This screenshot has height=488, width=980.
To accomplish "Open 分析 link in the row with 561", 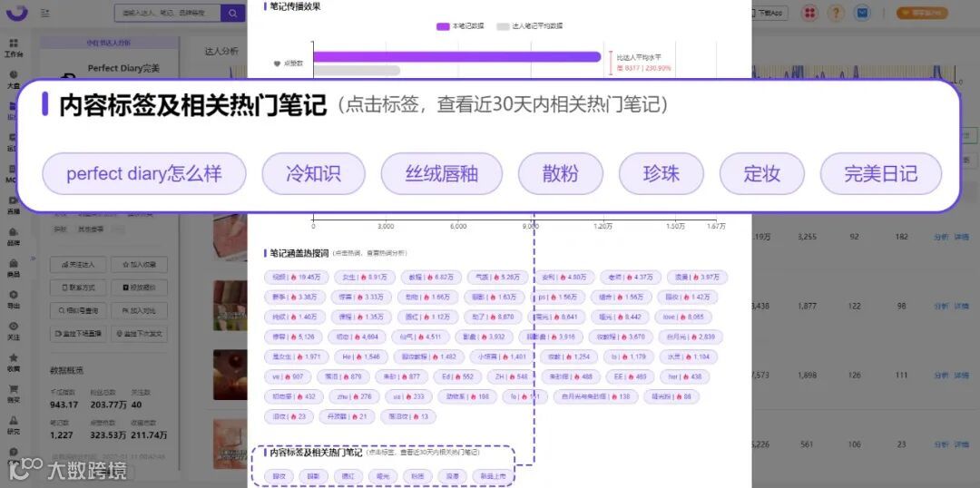I will 941,444.
